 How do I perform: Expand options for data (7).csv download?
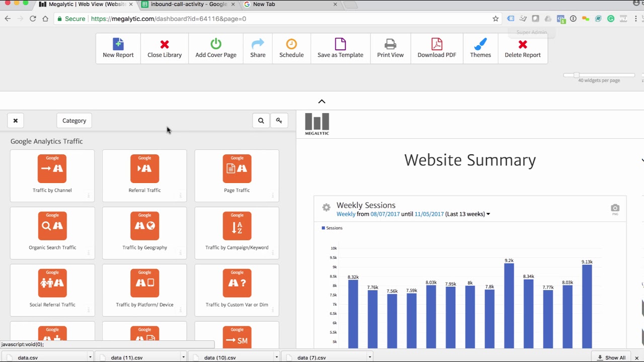pyautogui.click(x=369, y=357)
